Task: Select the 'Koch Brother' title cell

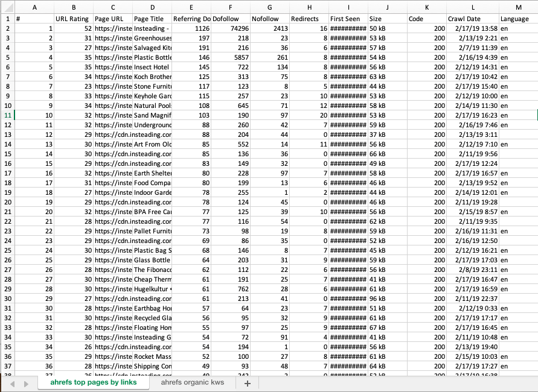Action: [152, 77]
